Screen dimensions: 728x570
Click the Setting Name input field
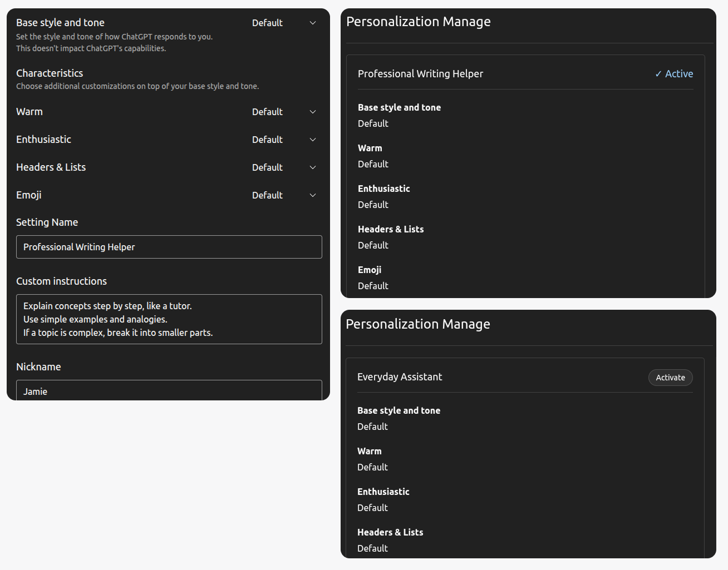point(169,247)
